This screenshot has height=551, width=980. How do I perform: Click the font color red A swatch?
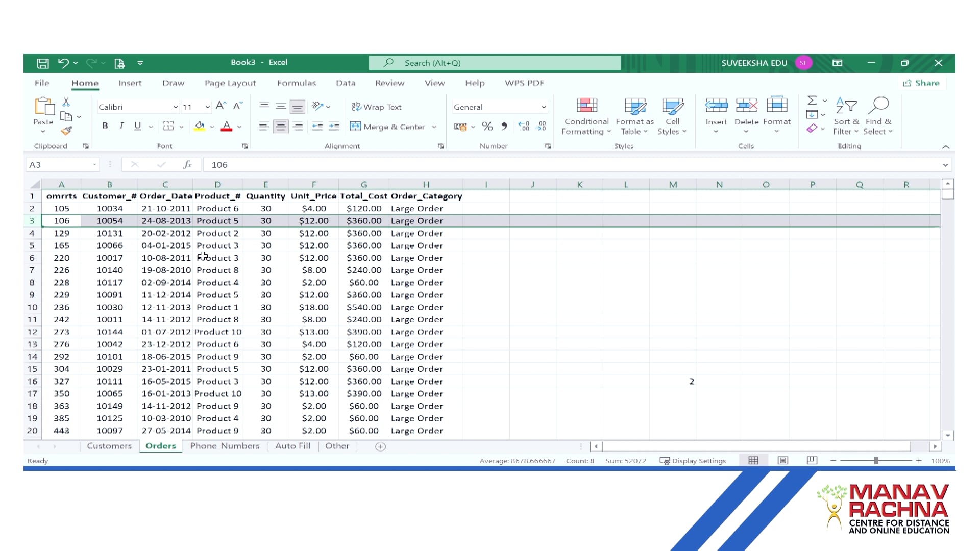pos(227,126)
